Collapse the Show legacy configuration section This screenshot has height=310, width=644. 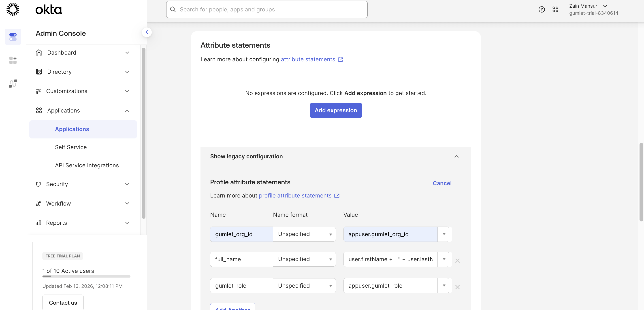click(456, 156)
